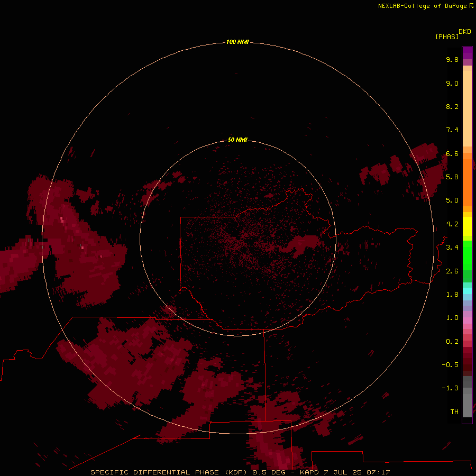Click the [PHAS] units label

447,36
